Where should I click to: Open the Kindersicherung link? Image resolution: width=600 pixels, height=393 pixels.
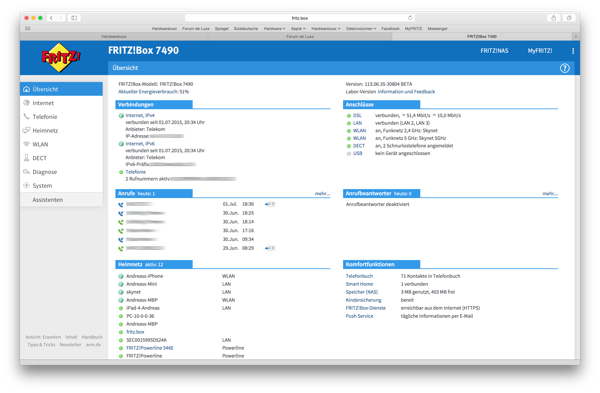pos(364,300)
